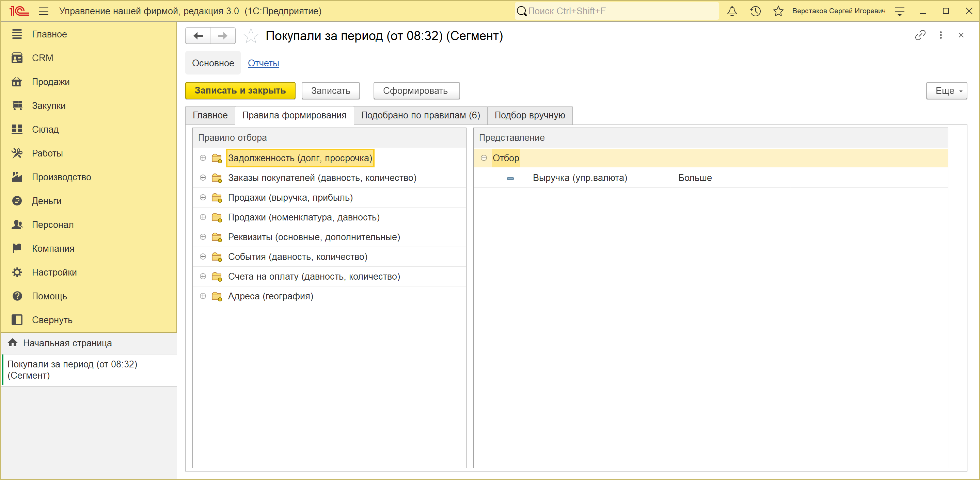Focus the Поиск Ctrl+Shift+F search field
Screen dimensions: 980x480
(x=617, y=11)
